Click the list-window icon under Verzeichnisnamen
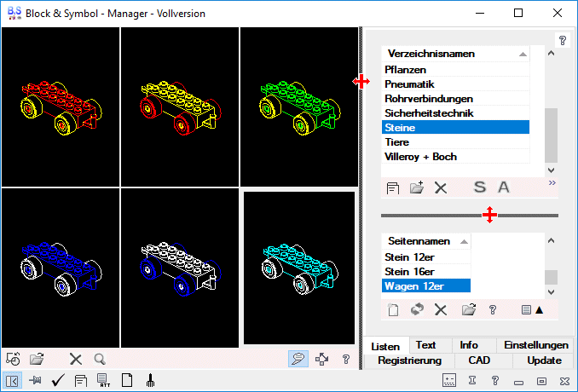The height and width of the screenshot is (392, 578). pos(393,187)
